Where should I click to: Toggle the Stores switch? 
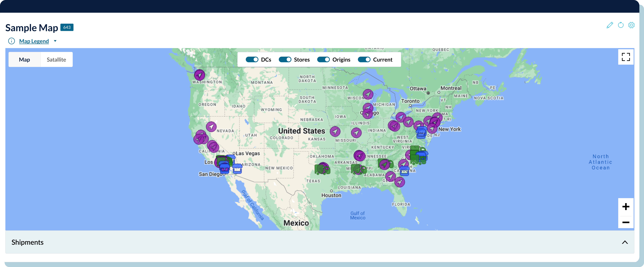click(x=285, y=60)
